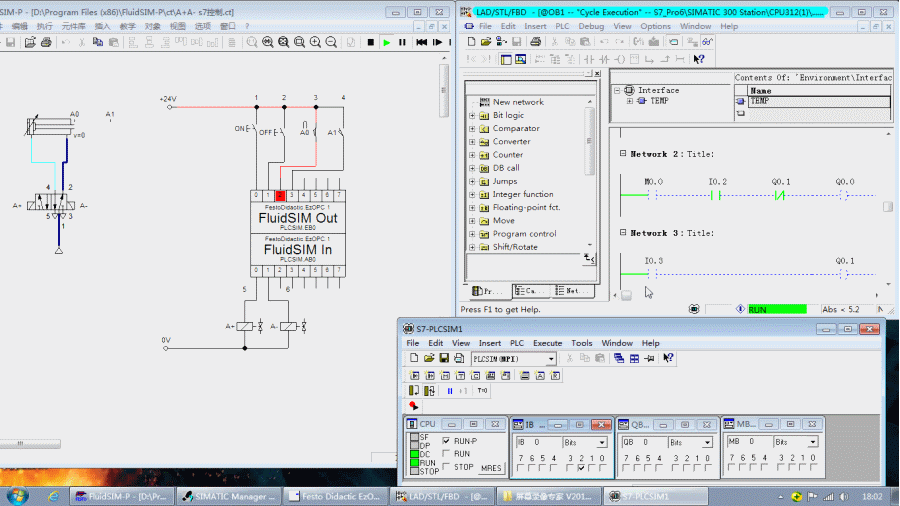The width and height of the screenshot is (900, 506).
Task: Uncheck bit 2 of IB 0
Action: pyautogui.click(x=581, y=468)
